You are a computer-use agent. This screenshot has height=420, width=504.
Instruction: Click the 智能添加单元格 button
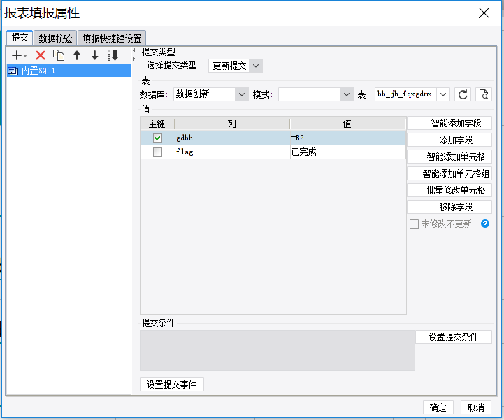[449, 157]
